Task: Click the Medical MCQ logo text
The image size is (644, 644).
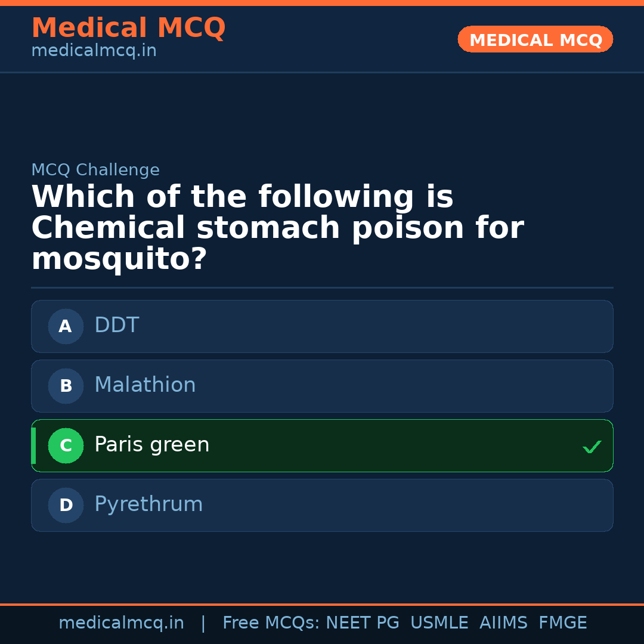Action: (x=128, y=28)
